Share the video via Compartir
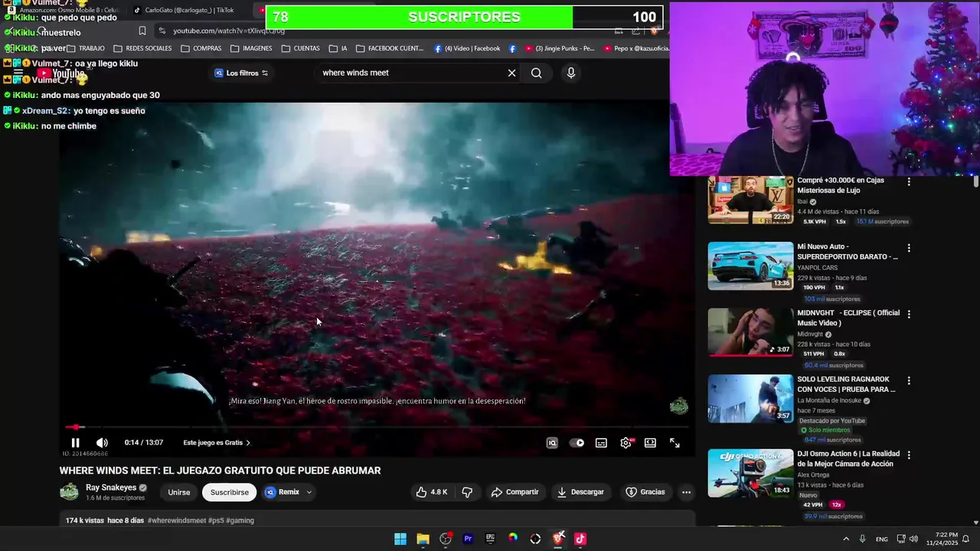 point(515,492)
